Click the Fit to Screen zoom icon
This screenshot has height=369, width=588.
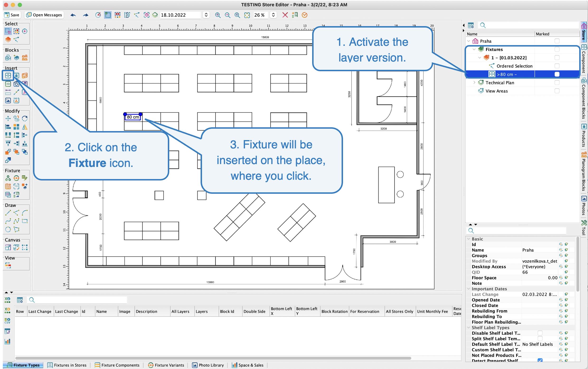(247, 15)
